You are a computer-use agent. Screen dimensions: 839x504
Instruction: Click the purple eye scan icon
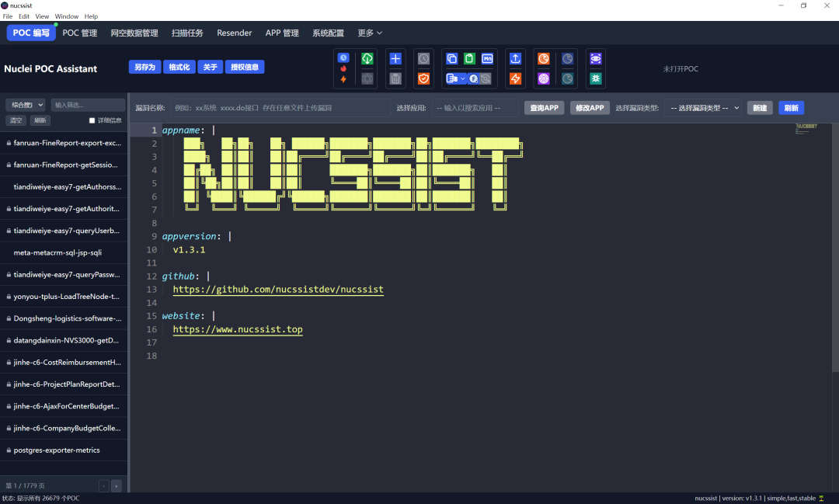[x=595, y=58]
